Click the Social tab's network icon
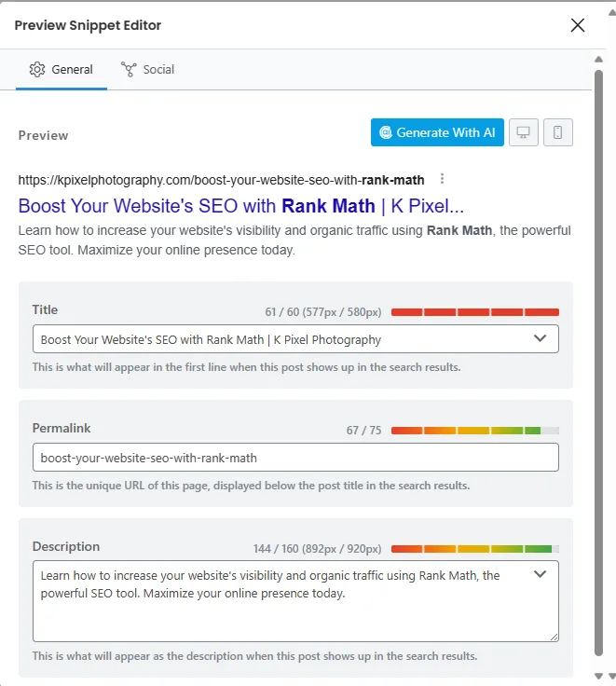 tap(129, 70)
